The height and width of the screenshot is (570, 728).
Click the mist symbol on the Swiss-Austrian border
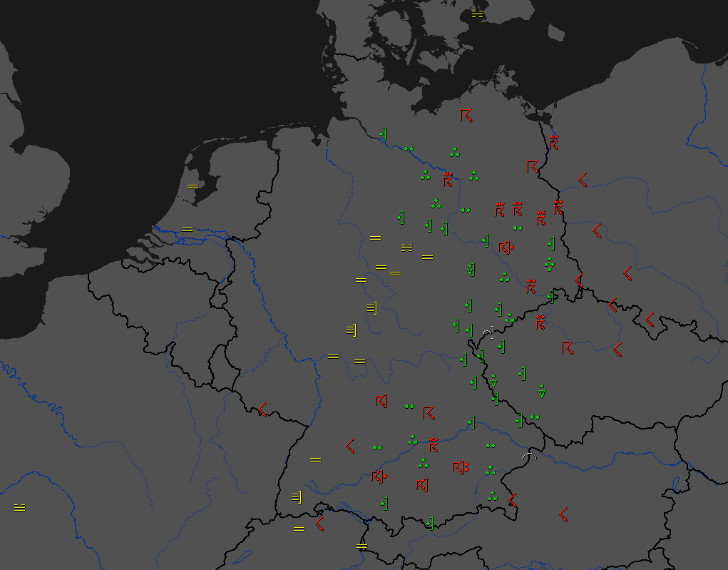pos(362,546)
